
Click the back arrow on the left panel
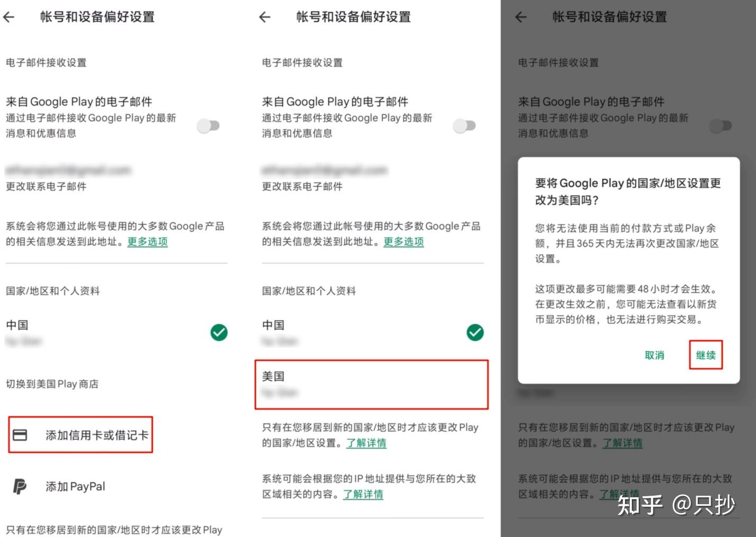coord(10,17)
